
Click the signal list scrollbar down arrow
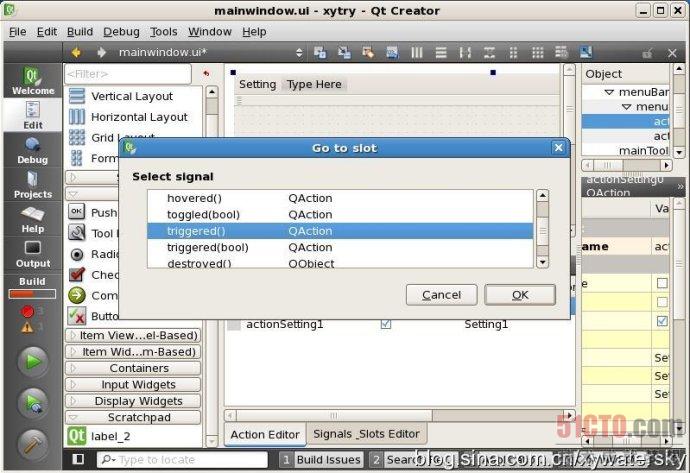pos(543,263)
